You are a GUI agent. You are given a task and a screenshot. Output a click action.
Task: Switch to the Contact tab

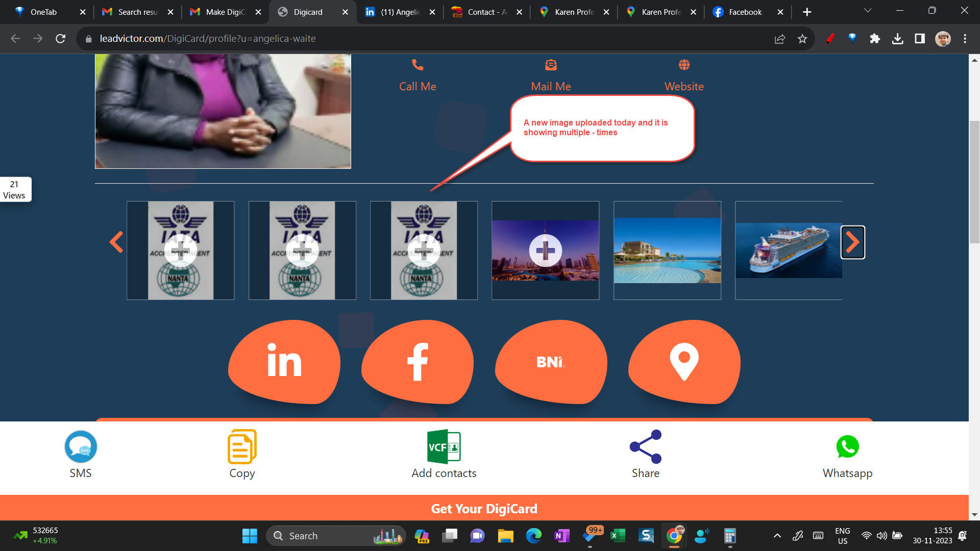point(487,12)
